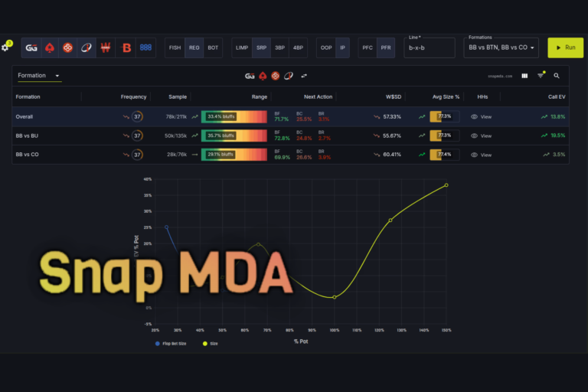Open the table filter icon
588x392 pixels.
pos(541,76)
